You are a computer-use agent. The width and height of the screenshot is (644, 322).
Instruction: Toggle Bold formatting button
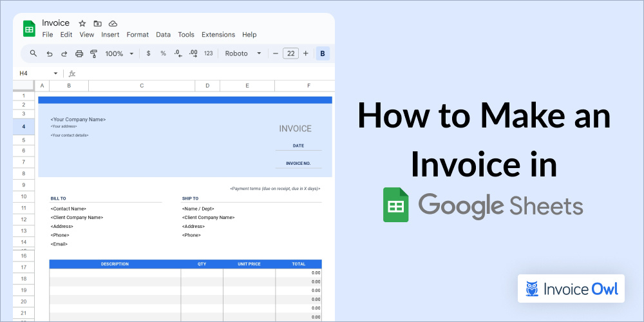[x=323, y=53]
